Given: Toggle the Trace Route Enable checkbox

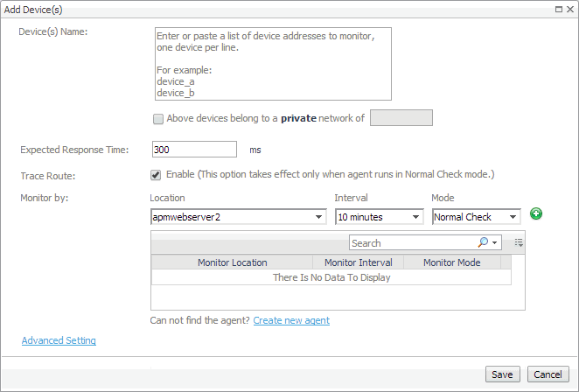Looking at the screenshot, I should (x=157, y=174).
